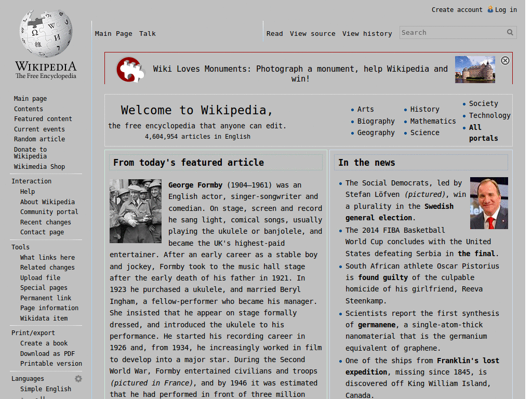Screen dimensions: 532x399
Task: Get the Permanent link
Action: coord(46,298)
